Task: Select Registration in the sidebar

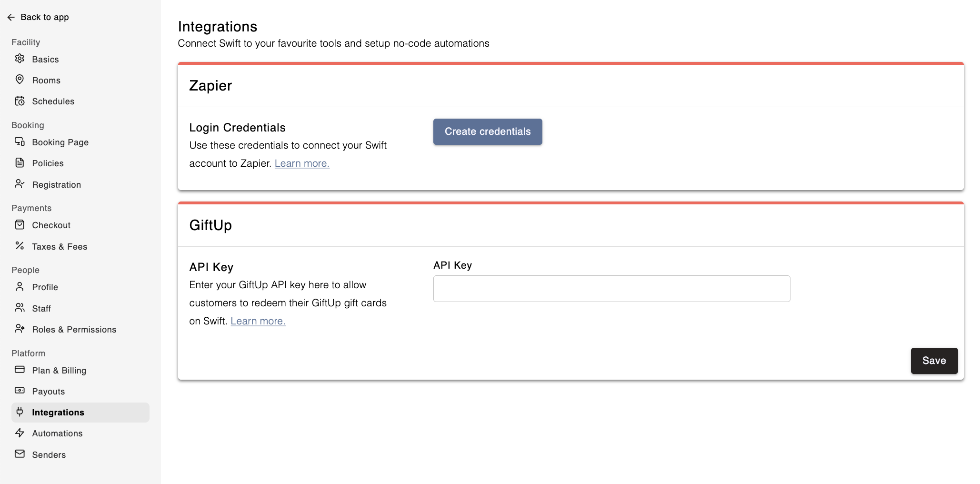Action: click(56, 185)
